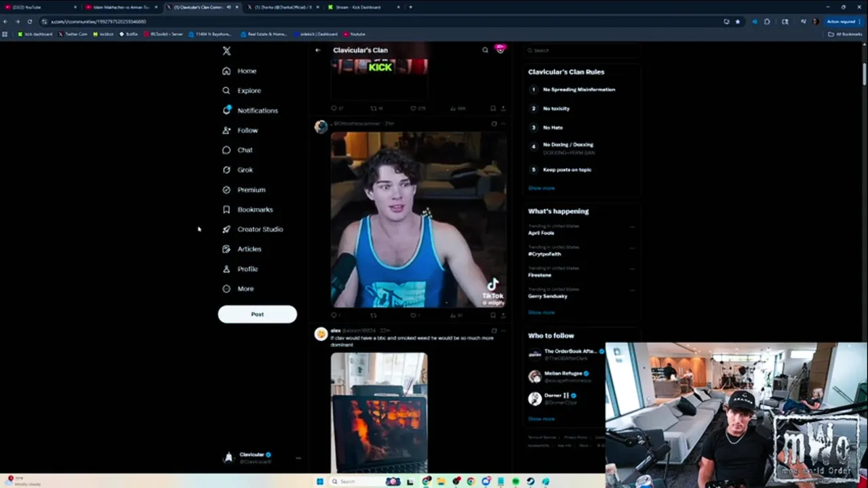
Task: Open Clavicular account switcher menu
Action: (262, 457)
